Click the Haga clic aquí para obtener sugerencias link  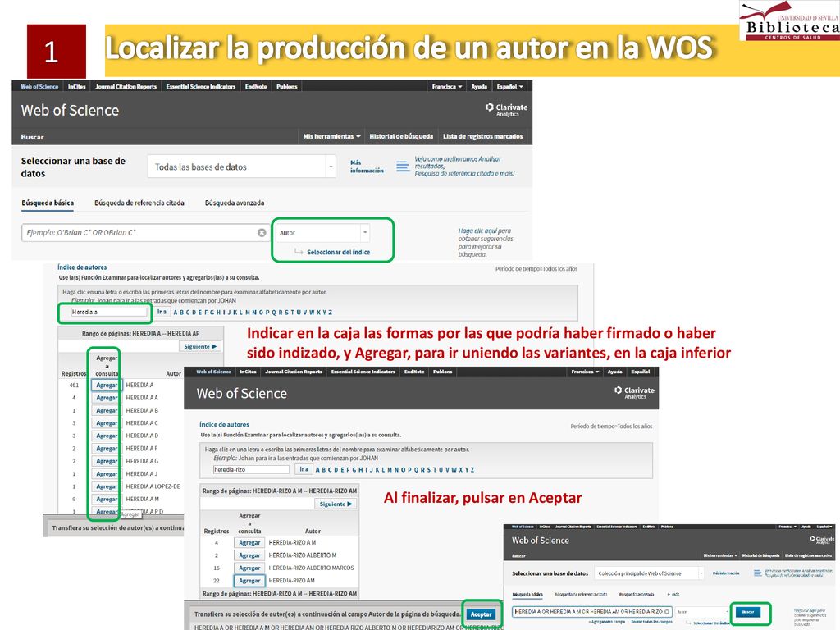coord(486,243)
